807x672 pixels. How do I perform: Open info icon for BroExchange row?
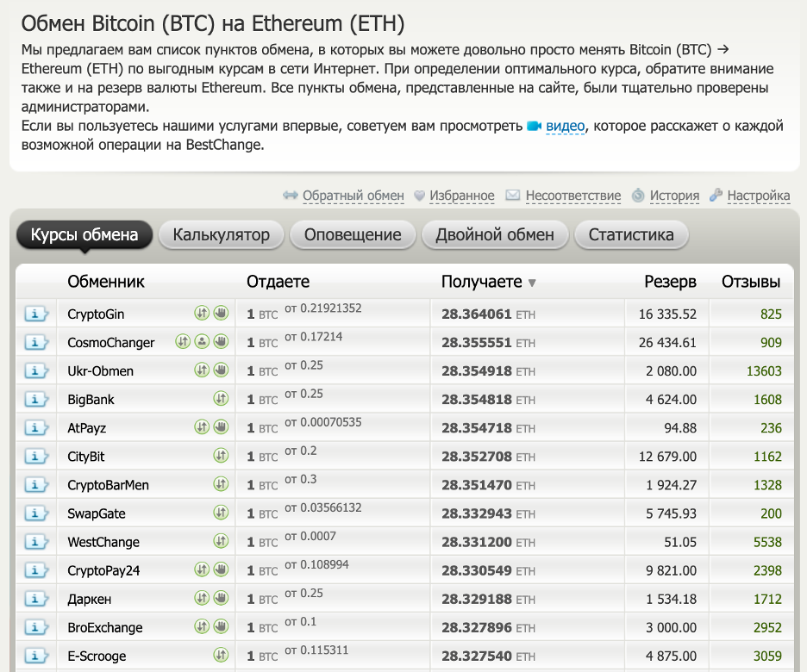36,628
